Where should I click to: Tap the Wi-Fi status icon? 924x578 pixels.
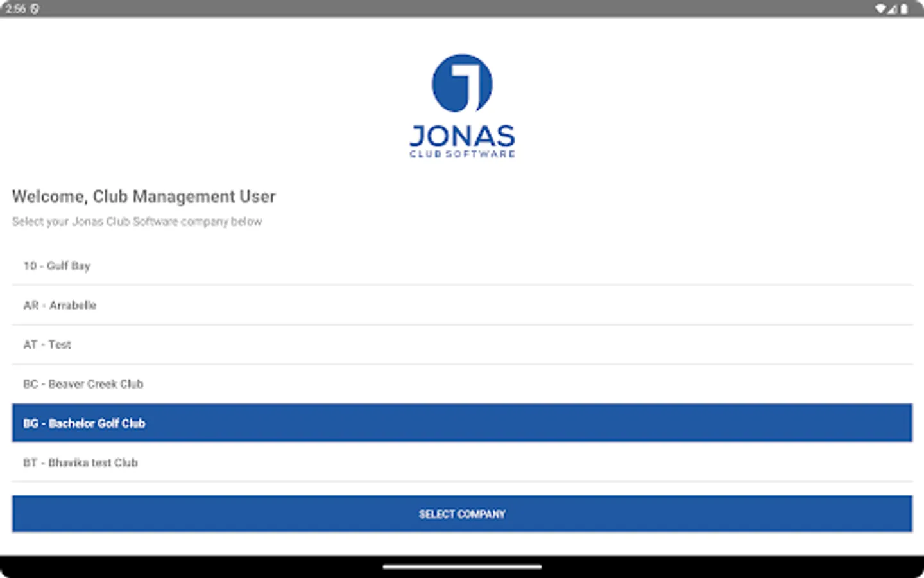point(880,9)
